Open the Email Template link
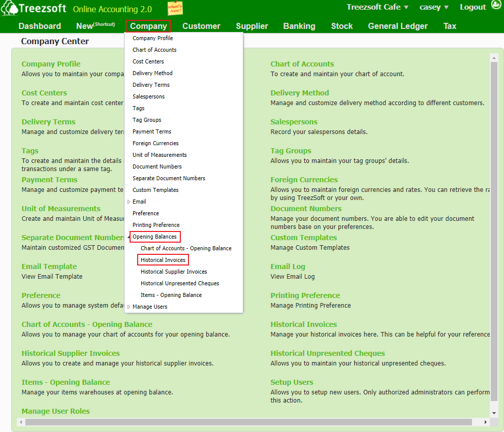This screenshot has width=504, height=432. pyautogui.click(x=49, y=267)
